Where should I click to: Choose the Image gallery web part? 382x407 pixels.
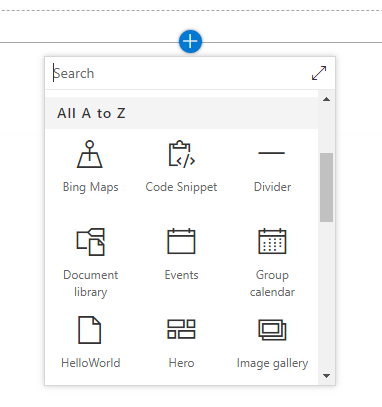point(272,343)
